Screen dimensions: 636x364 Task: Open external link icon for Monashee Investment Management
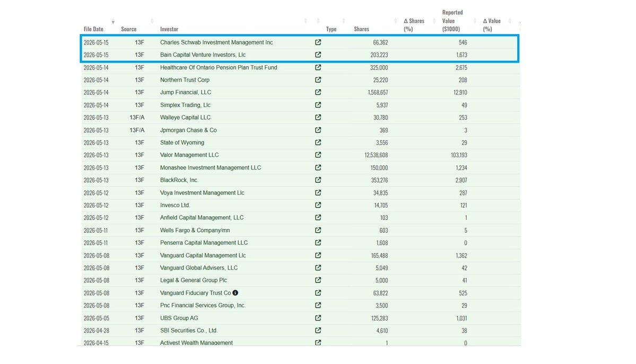tap(318, 167)
